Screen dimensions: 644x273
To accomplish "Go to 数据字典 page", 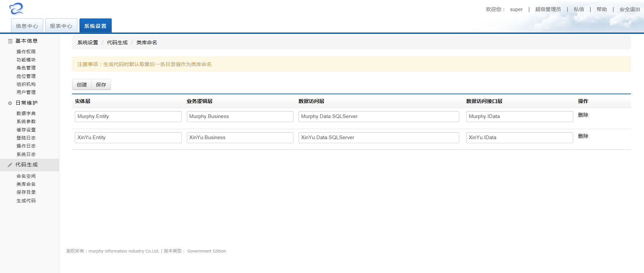I will coord(26,113).
